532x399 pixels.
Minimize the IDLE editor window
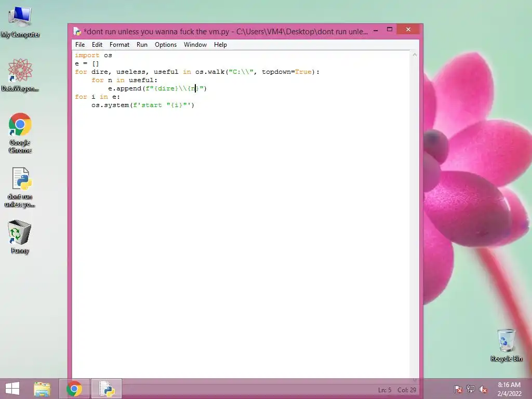point(376,30)
